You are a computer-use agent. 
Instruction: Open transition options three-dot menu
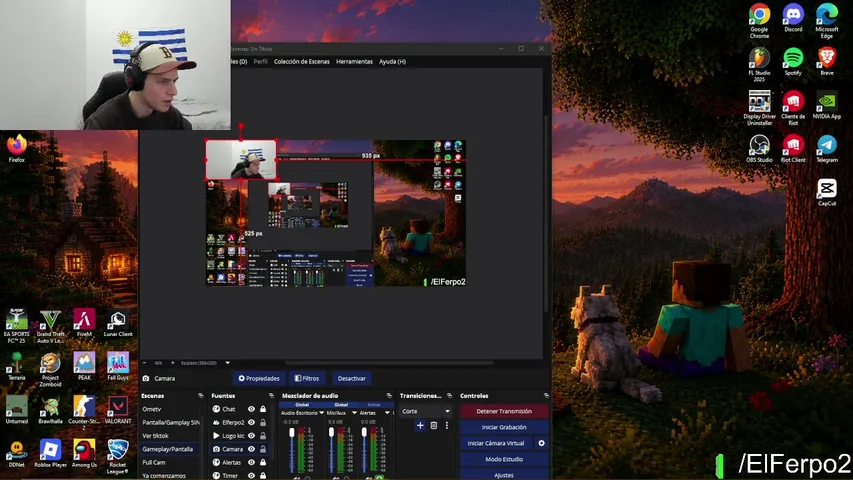point(447,426)
